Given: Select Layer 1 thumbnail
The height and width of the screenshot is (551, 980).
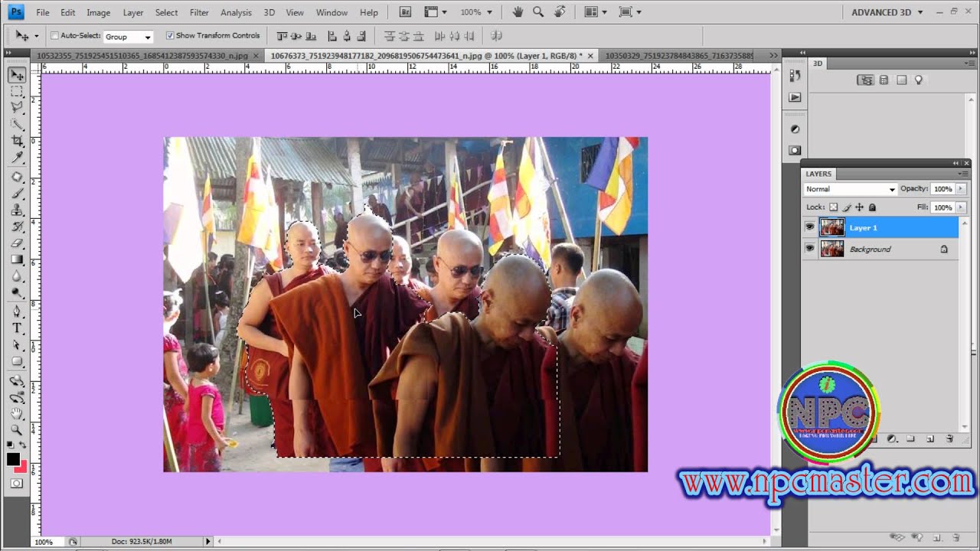Looking at the screenshot, I should point(831,227).
